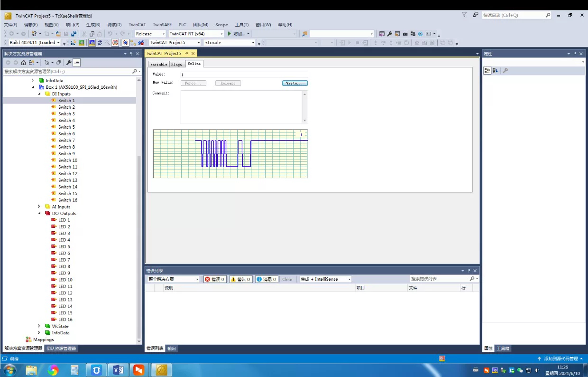
Task: Click the TwinCAT XAE taskbar icon
Action: point(161,370)
